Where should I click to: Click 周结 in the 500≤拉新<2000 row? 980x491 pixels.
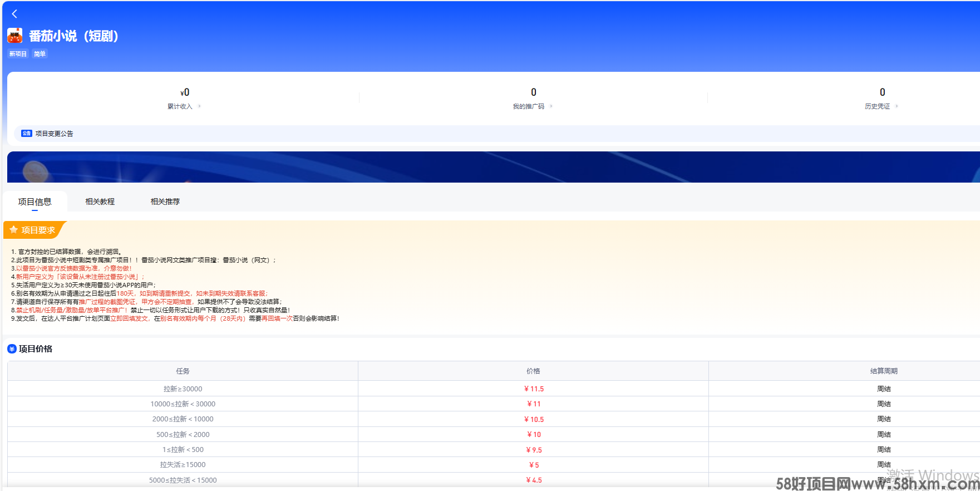pyautogui.click(x=884, y=434)
